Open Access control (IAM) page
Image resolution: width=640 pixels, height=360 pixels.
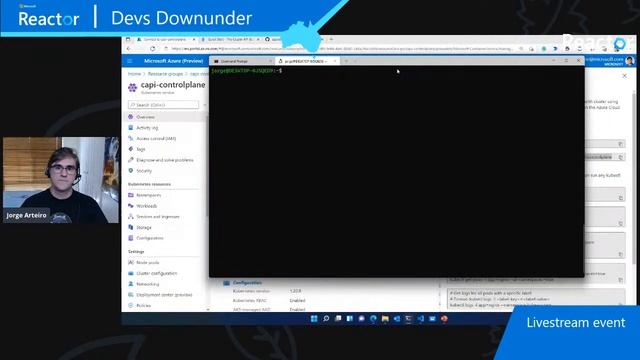pyautogui.click(x=156, y=138)
